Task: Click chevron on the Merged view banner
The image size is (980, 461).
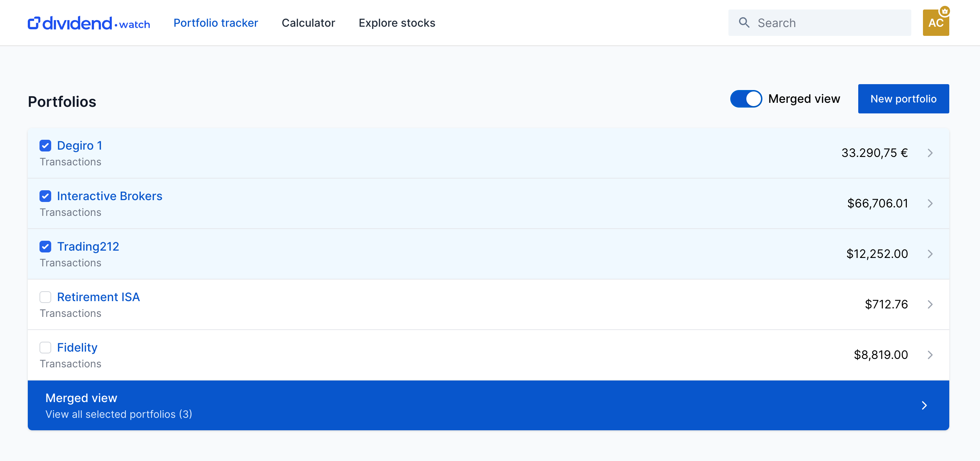Action: click(x=924, y=405)
